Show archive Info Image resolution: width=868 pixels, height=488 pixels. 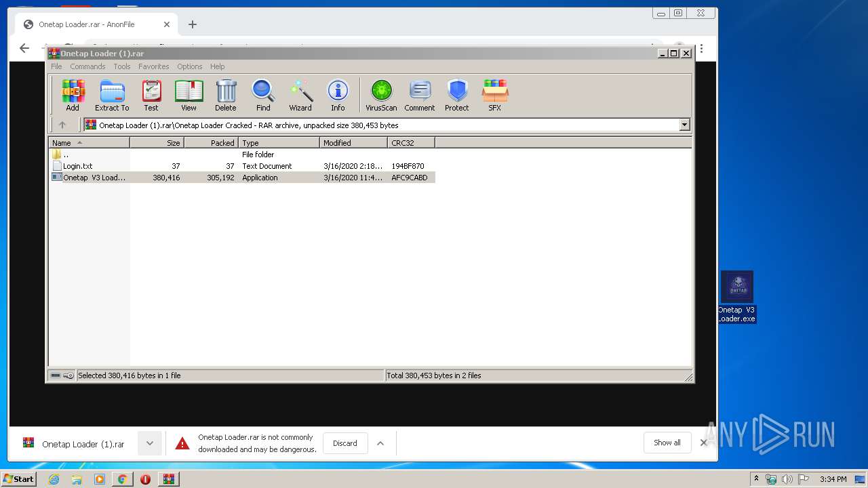coord(338,95)
